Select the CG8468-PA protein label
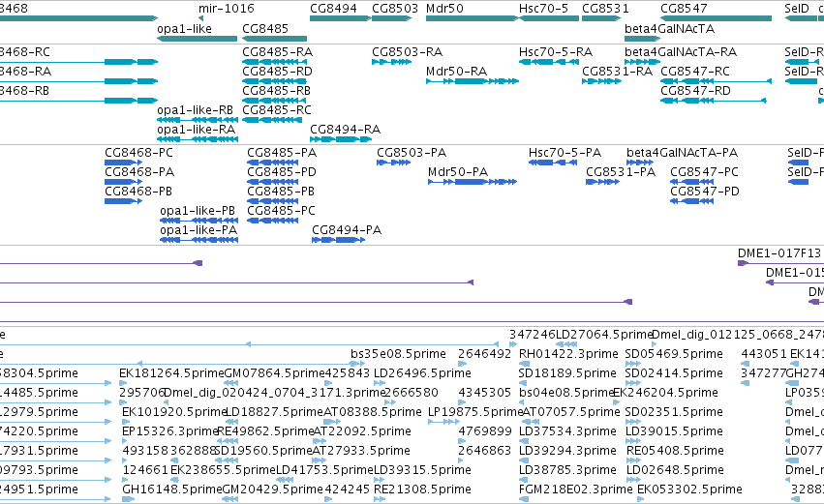This screenshot has height=504, width=824. (x=139, y=172)
